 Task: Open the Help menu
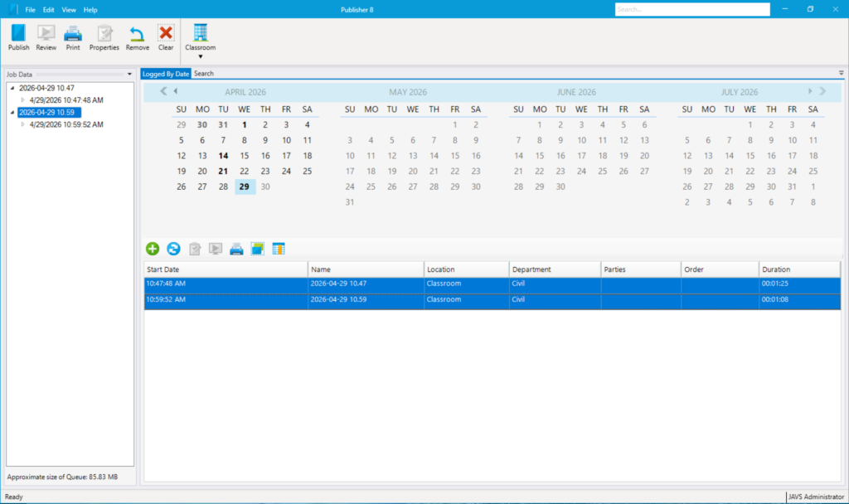90,10
